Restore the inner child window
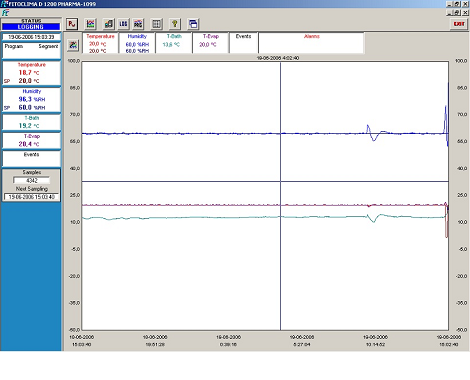The image size is (470, 380). 457,13
